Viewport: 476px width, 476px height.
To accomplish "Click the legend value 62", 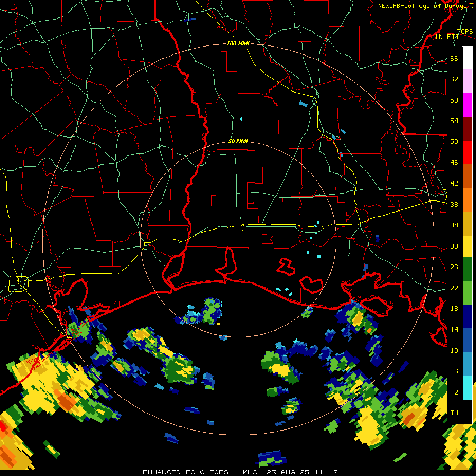I will coord(454,79).
